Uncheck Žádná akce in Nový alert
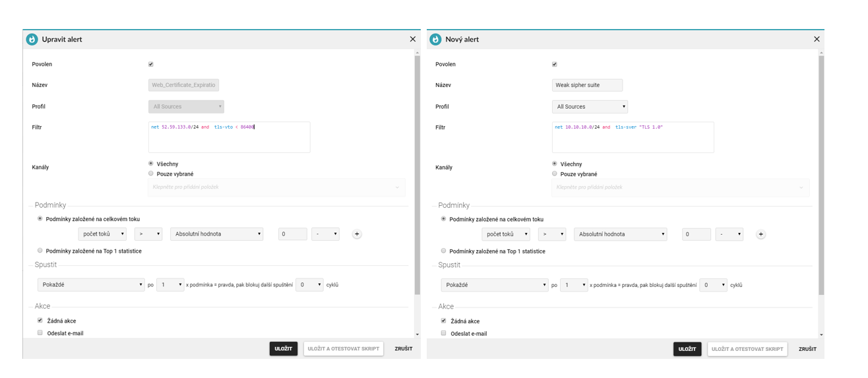Viewport: 868px width, 378px height. tap(443, 321)
